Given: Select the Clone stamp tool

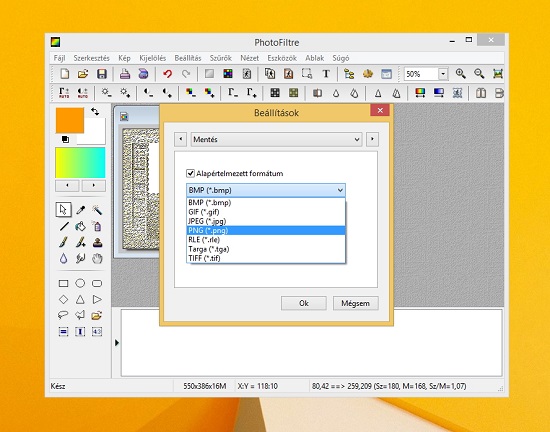Looking at the screenshot, I should 97,242.
